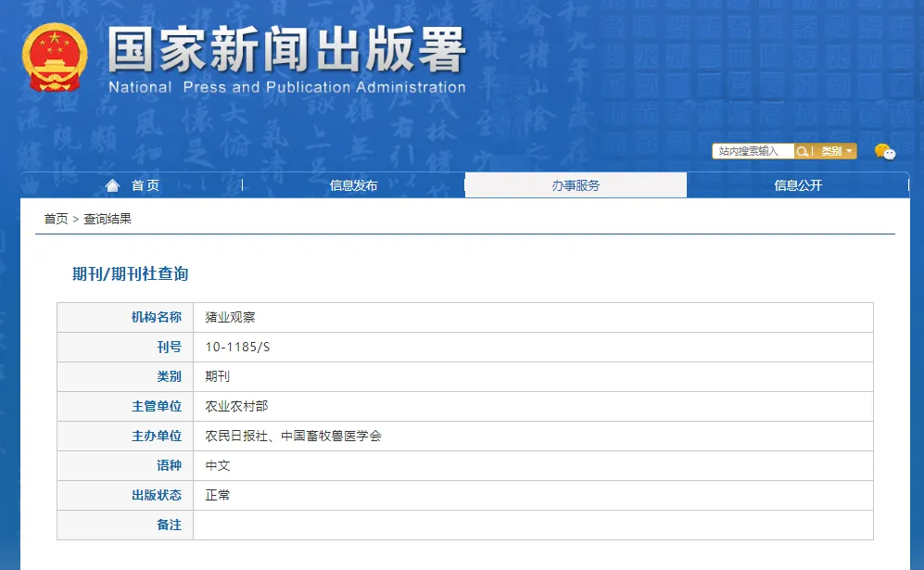This screenshot has width=924, height=570.
Task: Open the 信息发布 navigation tab
Action: coord(354,185)
